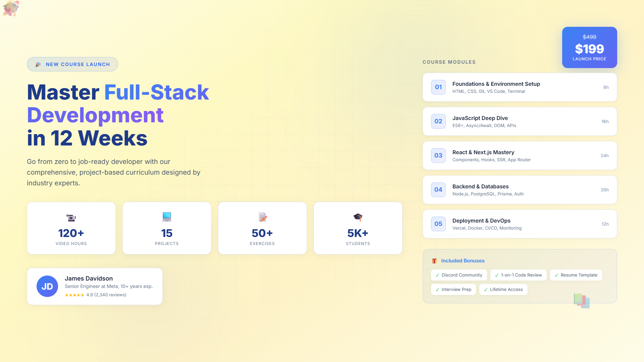
Task: Click the Discord Community checkmark chip
Action: [x=459, y=275]
